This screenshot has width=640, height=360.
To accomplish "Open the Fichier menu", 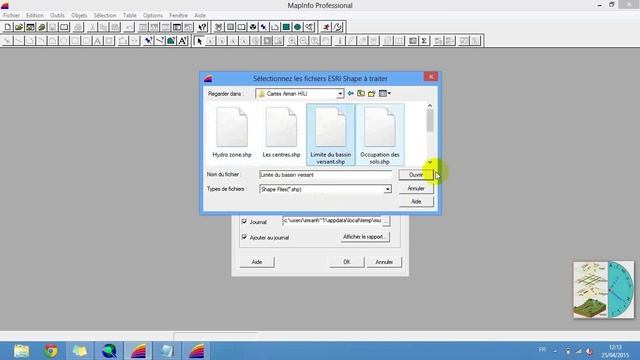I will point(11,16).
